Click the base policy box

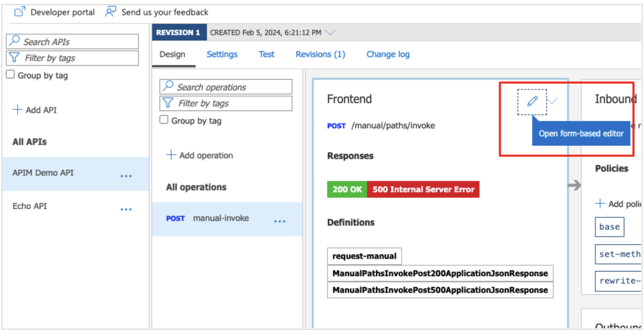coord(609,227)
